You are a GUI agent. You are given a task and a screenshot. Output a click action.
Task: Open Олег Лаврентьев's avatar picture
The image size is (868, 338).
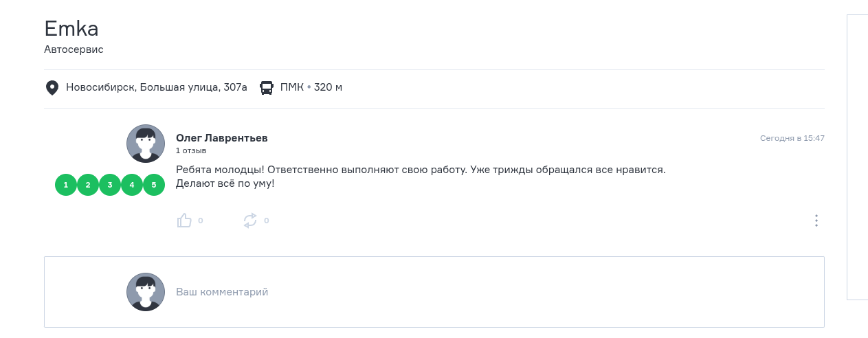[x=146, y=144]
